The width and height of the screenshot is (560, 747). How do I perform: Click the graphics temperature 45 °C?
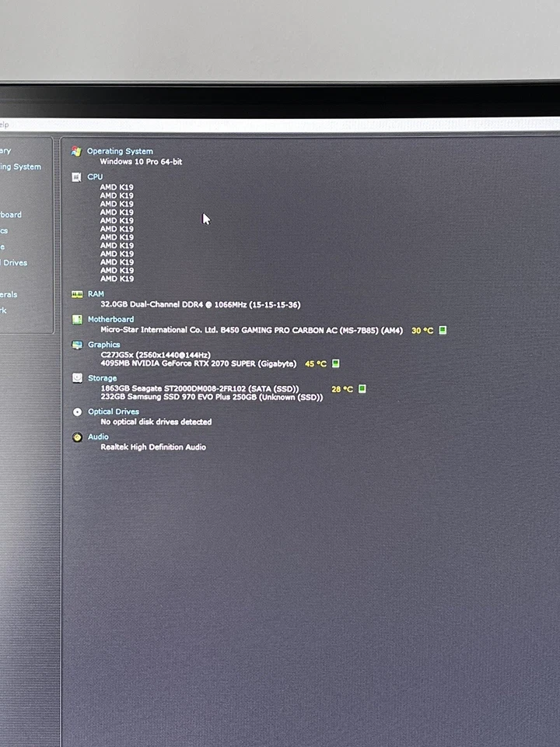click(x=315, y=364)
